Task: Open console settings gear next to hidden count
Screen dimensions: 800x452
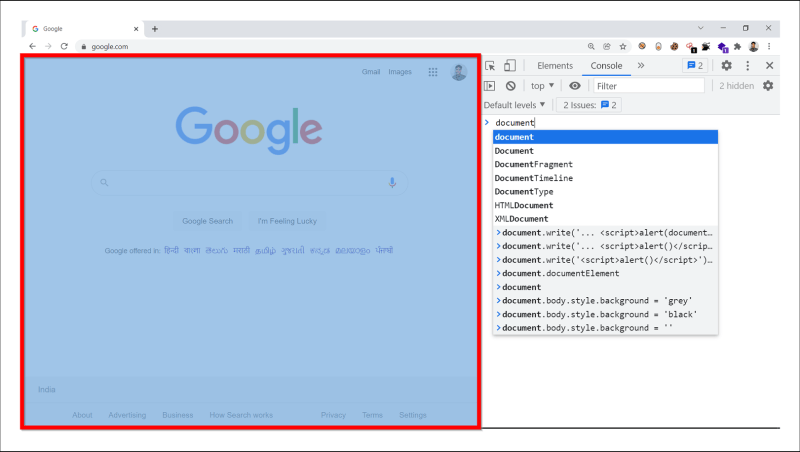Action: pos(768,86)
